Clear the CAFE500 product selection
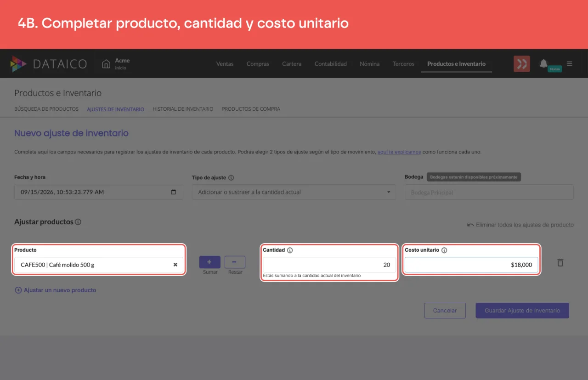The width and height of the screenshot is (588, 380). (175, 265)
